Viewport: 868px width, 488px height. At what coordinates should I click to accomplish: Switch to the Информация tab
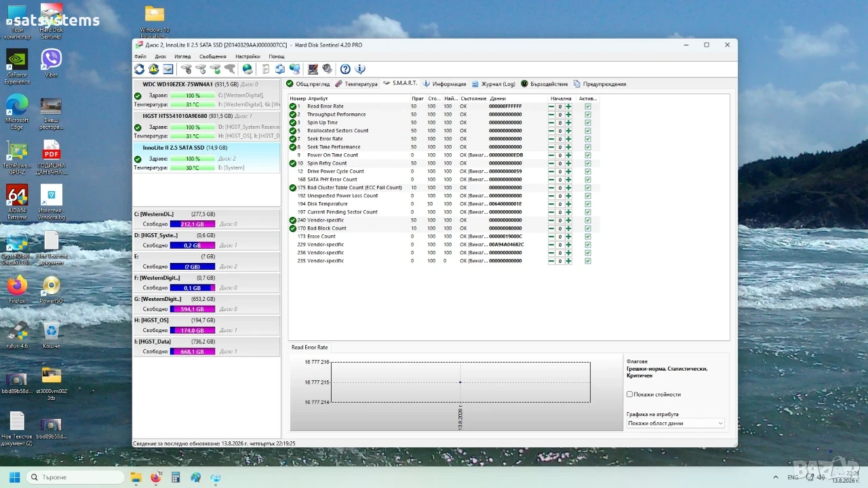coord(444,84)
